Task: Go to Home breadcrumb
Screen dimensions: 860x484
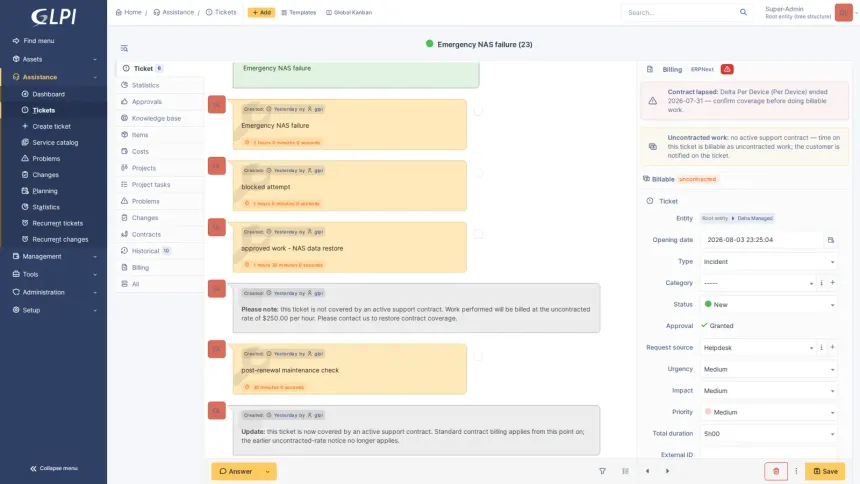Action: tap(128, 12)
